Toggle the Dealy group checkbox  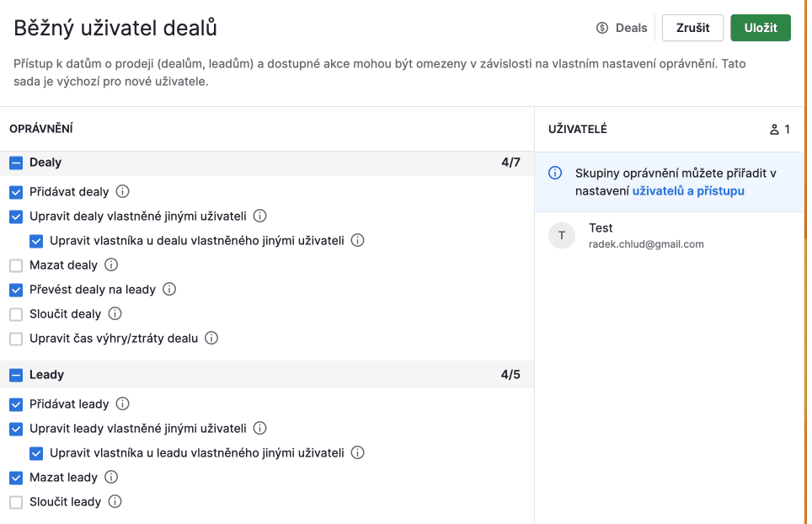pos(16,163)
